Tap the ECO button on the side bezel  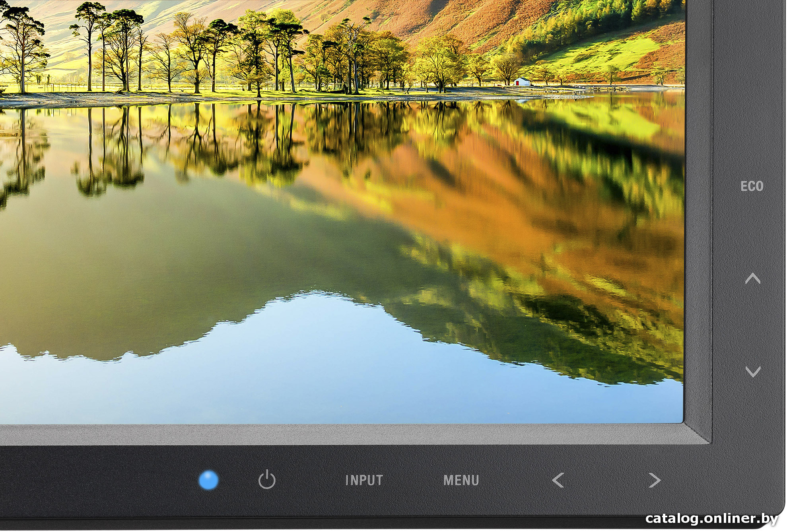(752, 186)
